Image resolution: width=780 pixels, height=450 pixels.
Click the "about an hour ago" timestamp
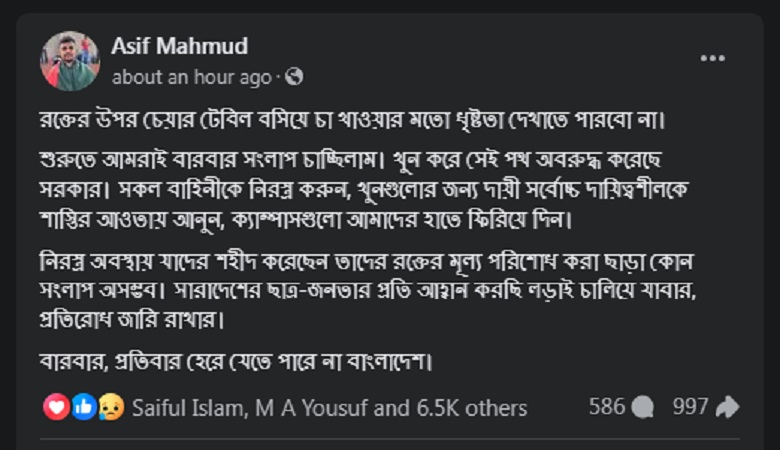192,77
